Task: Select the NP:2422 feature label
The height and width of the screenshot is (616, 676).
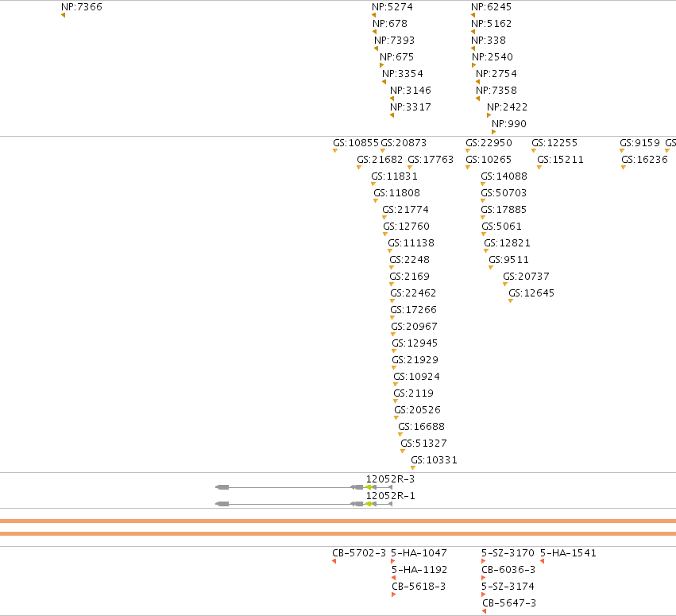Action: [507, 107]
